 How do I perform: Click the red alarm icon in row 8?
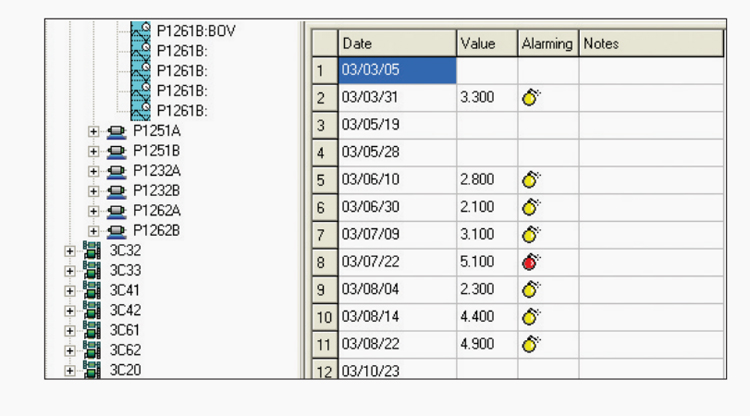[x=531, y=263]
